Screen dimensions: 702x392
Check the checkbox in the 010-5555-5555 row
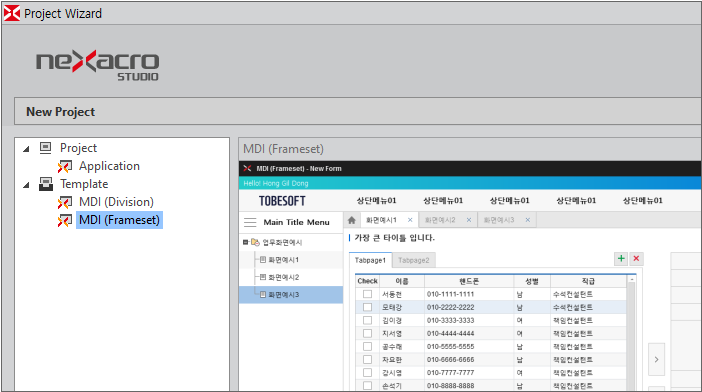(368, 346)
